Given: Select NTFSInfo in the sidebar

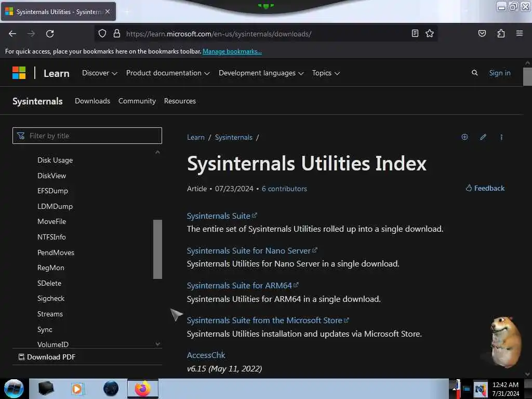Looking at the screenshot, I should tap(51, 237).
